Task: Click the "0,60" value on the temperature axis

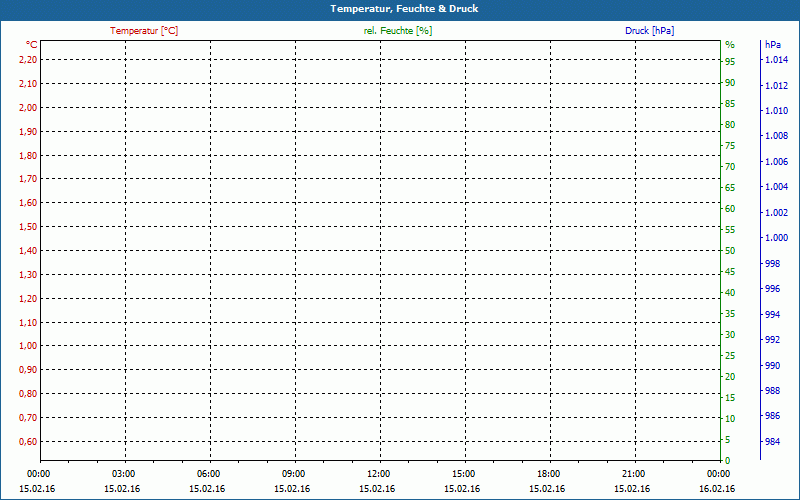Action: pos(28,442)
